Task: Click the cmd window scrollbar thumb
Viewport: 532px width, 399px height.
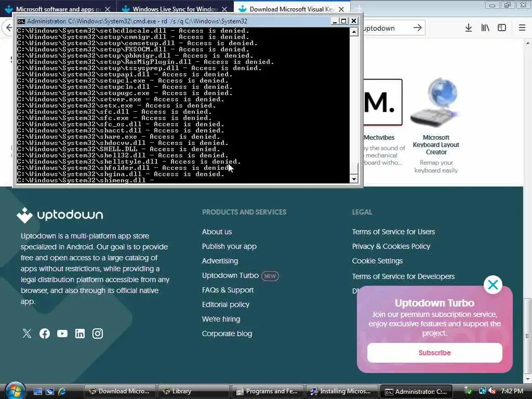Action: pyautogui.click(x=354, y=168)
